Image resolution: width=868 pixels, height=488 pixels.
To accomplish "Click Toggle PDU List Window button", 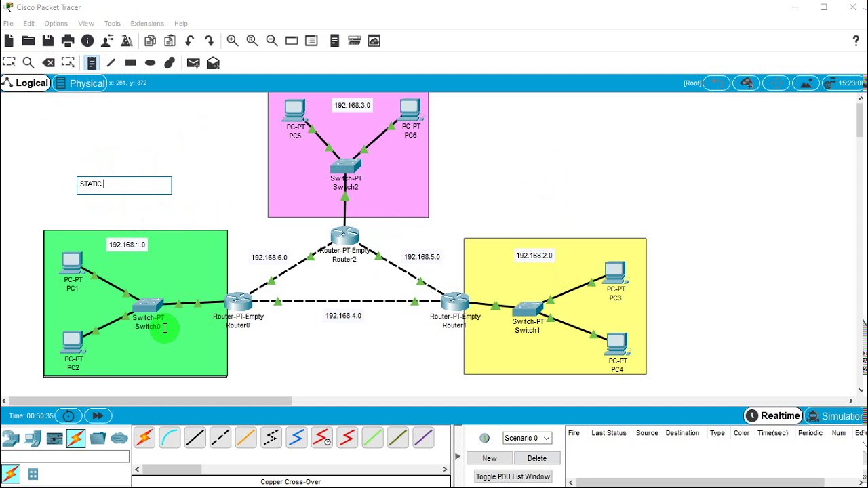I will click(x=513, y=476).
